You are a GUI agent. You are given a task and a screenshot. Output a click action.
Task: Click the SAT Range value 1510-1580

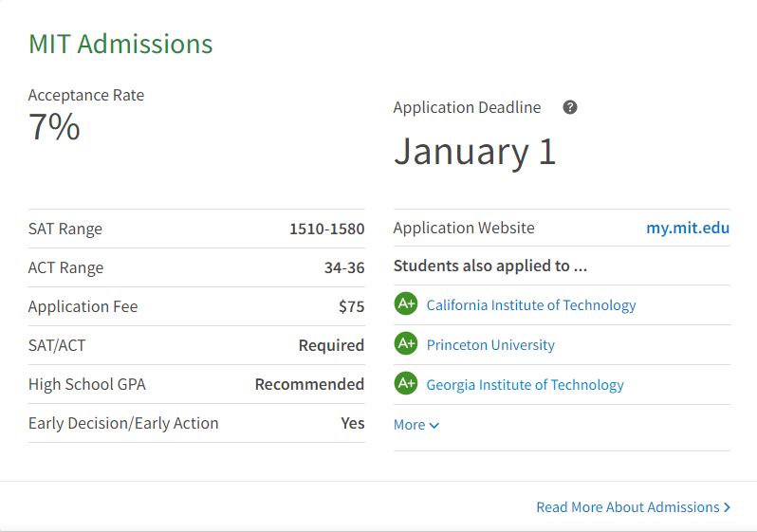[327, 229]
